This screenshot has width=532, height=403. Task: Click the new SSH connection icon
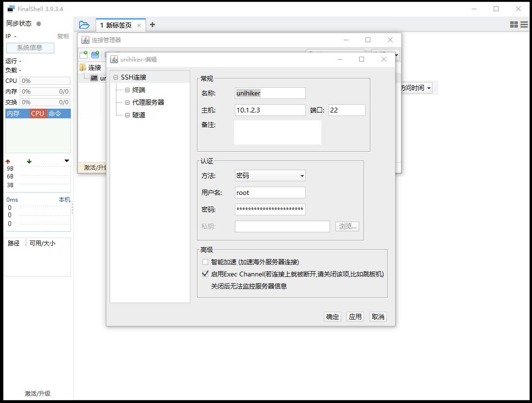83,54
